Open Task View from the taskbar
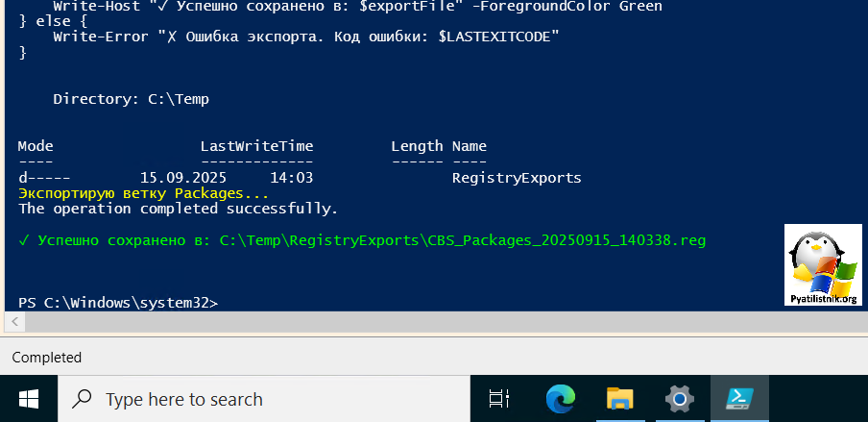 coord(498,398)
